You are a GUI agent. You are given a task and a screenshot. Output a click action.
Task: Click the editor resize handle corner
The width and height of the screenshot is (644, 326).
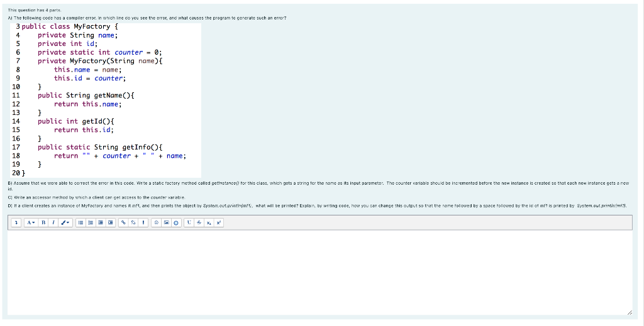630,313
